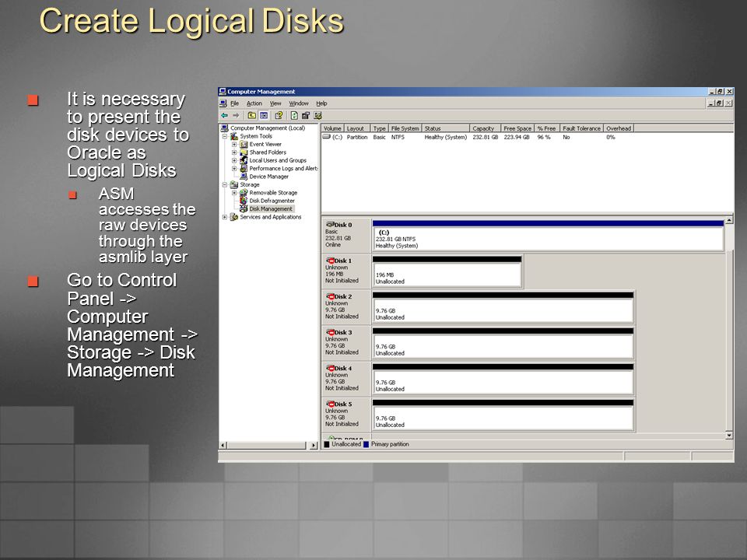Select Shared Folders in the tree
The height and width of the screenshot is (560, 747).
(x=268, y=152)
